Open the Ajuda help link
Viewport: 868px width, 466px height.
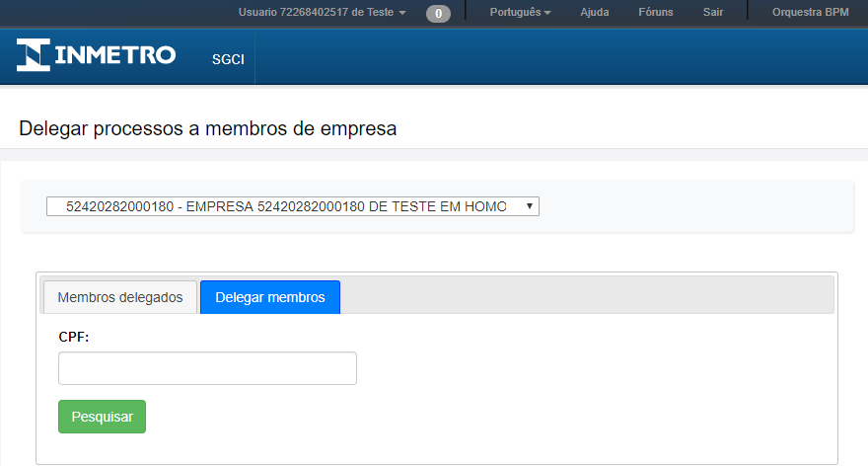coord(595,13)
